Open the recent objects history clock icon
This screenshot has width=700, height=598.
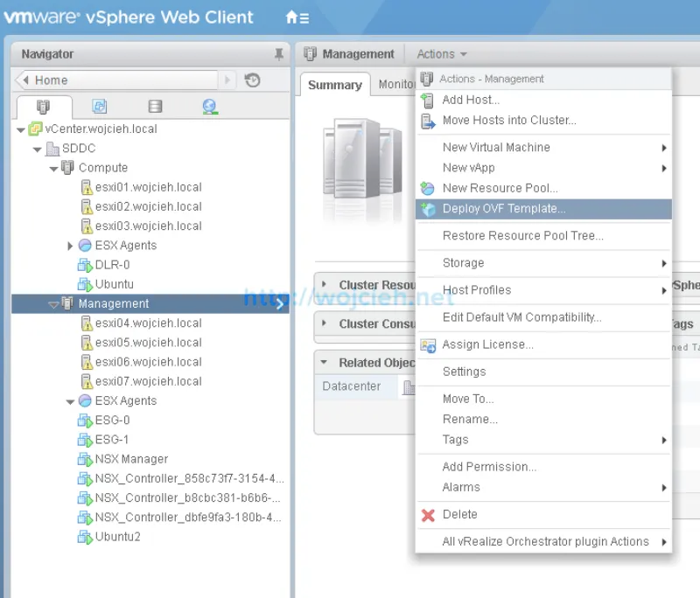click(x=253, y=80)
